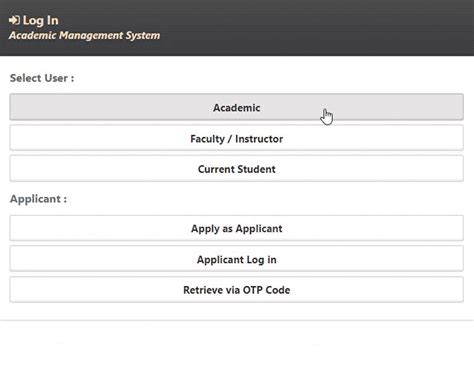The height and width of the screenshot is (381, 474).
Task: Click the 'Log In' header title
Action: pyautogui.click(x=41, y=21)
